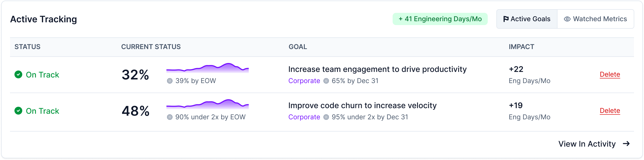Click target icon beside 39% by EOW
The width and height of the screenshot is (644, 160).
click(x=170, y=81)
